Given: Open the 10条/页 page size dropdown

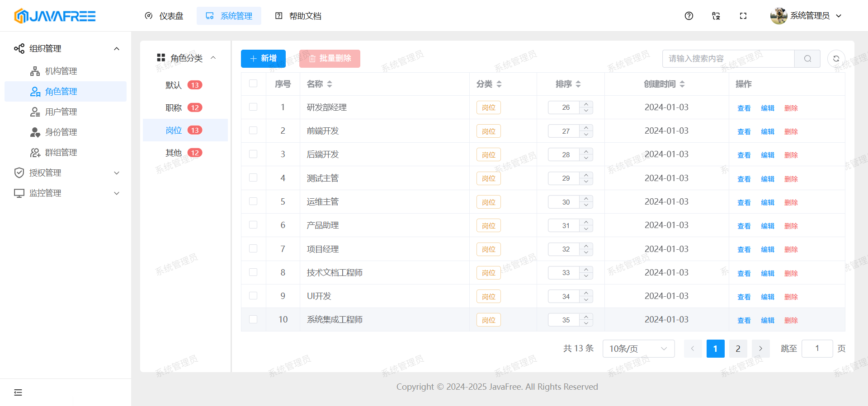Looking at the screenshot, I should click(x=638, y=349).
